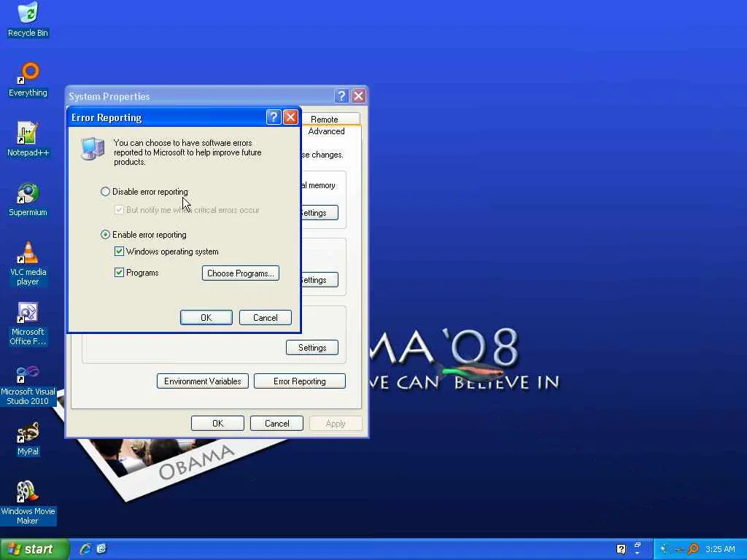This screenshot has width=747, height=560.
Task: Click the Internet Explorer quick launch icon
Action: [x=85, y=549]
